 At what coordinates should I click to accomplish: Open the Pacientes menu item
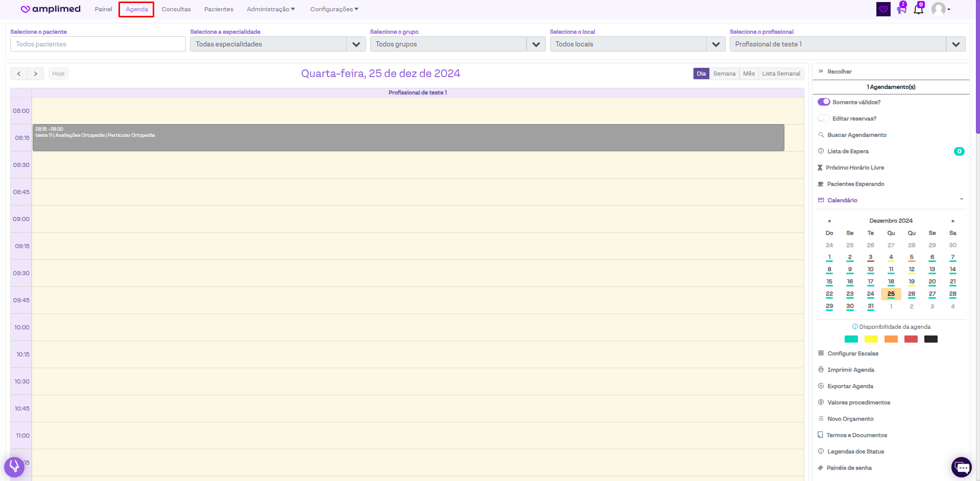pos(219,9)
